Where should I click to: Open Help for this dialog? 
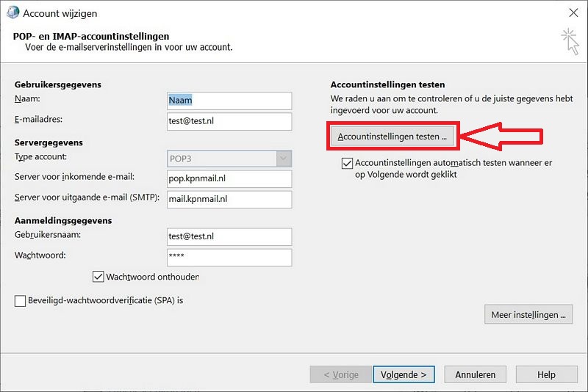click(546, 374)
